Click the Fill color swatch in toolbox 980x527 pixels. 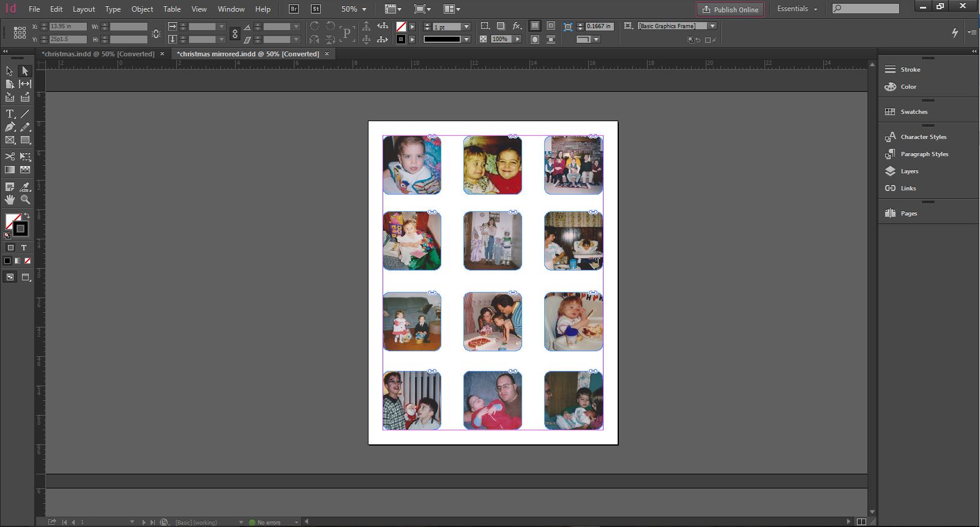(10, 219)
